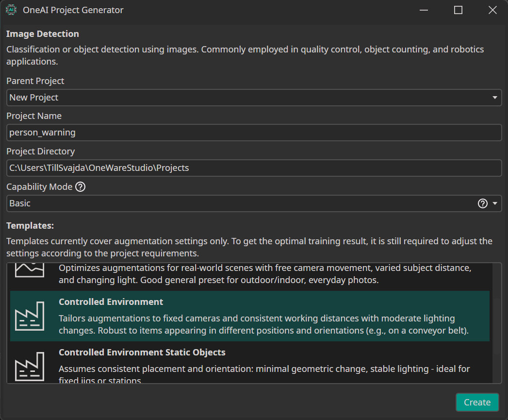508x420 pixels.
Task: Expand the Capability Mode dropdown arrow
Action: coord(494,203)
